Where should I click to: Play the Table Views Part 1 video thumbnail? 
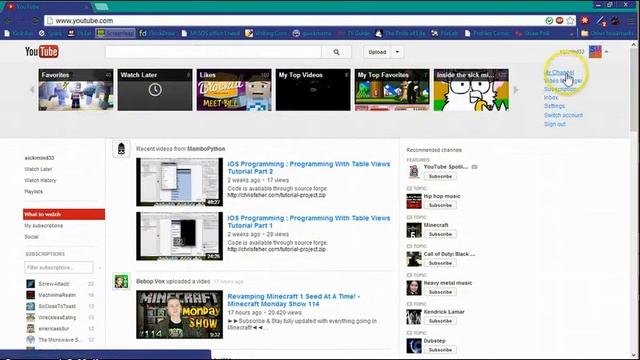pos(180,236)
